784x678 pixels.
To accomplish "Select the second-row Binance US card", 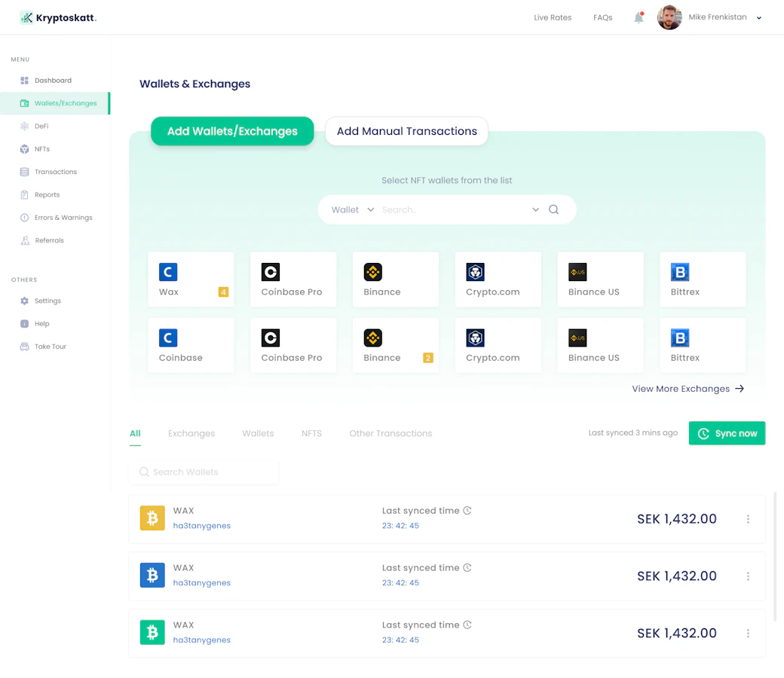I will click(x=601, y=345).
